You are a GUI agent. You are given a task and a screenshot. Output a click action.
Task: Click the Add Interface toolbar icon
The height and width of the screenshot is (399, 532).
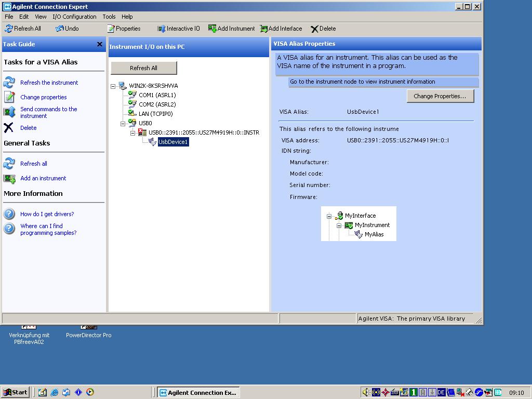pyautogui.click(x=264, y=29)
